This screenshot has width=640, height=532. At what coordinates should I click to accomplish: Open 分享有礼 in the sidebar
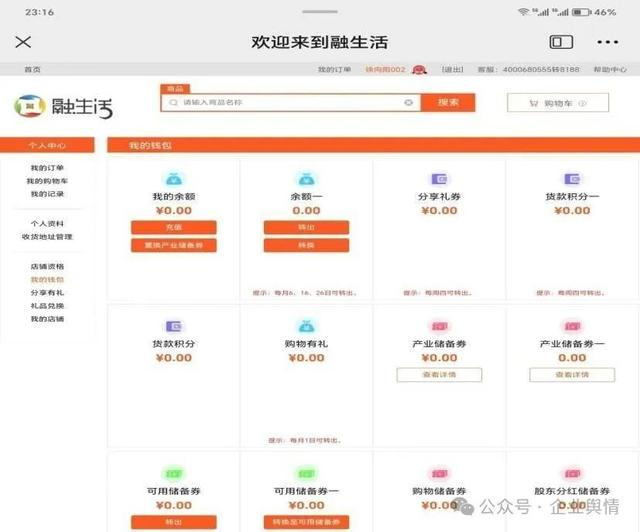pyautogui.click(x=47, y=293)
